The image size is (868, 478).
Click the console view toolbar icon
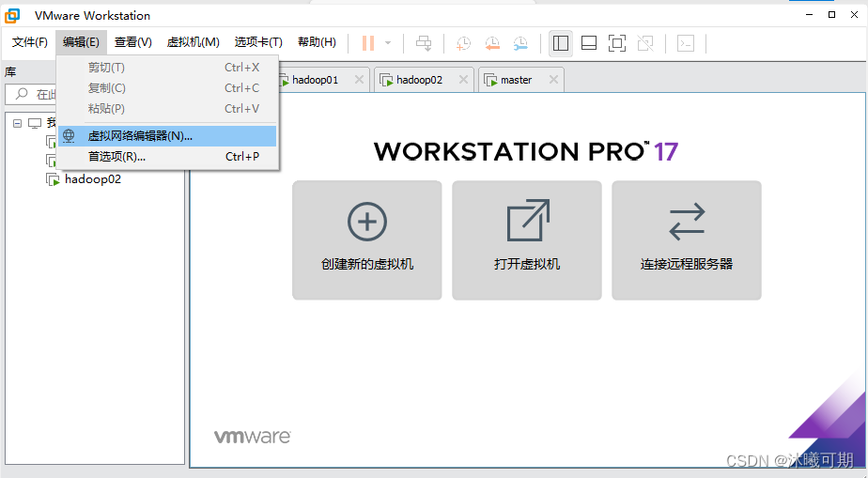tap(686, 43)
